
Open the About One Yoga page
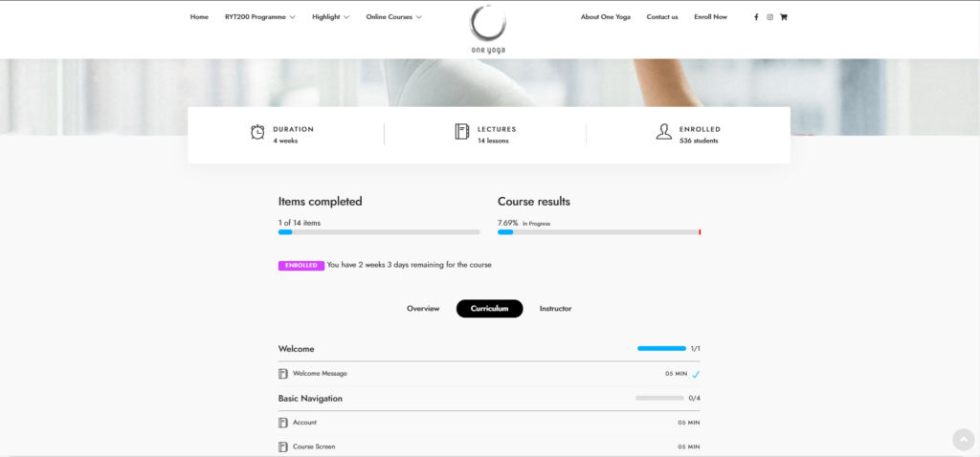606,17
